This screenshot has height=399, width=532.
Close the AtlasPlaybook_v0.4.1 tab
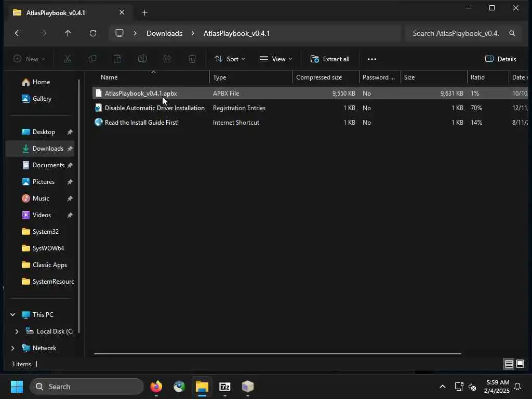pyautogui.click(x=122, y=12)
